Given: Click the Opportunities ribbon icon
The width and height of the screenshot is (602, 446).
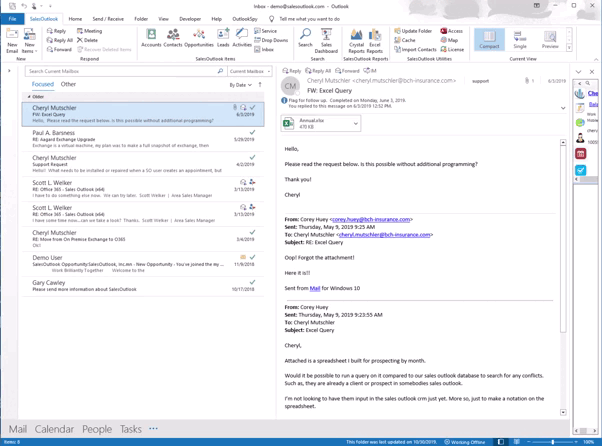Looking at the screenshot, I should pos(199,38).
